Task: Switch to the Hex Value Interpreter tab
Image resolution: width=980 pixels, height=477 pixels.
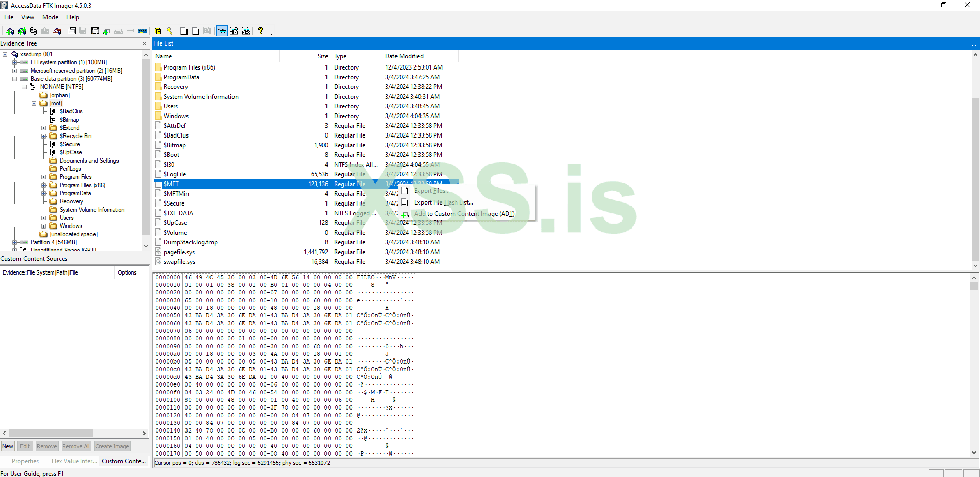Action: click(74, 461)
